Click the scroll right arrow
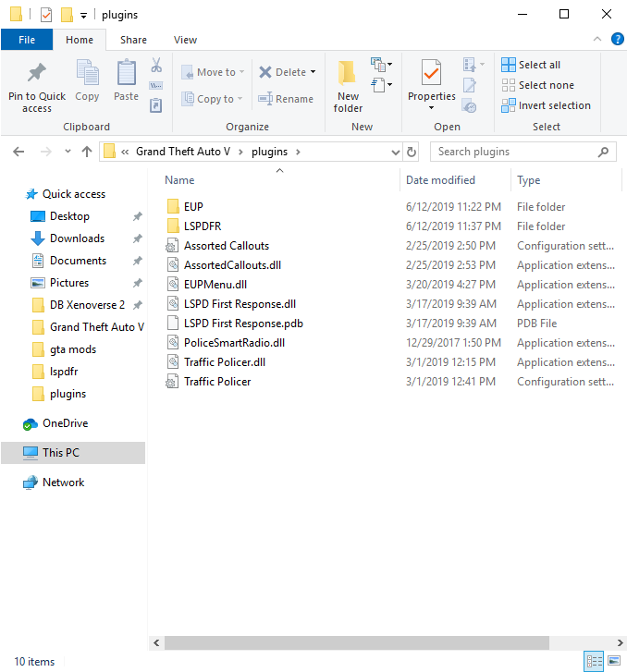The height and width of the screenshot is (672, 627). point(621,642)
